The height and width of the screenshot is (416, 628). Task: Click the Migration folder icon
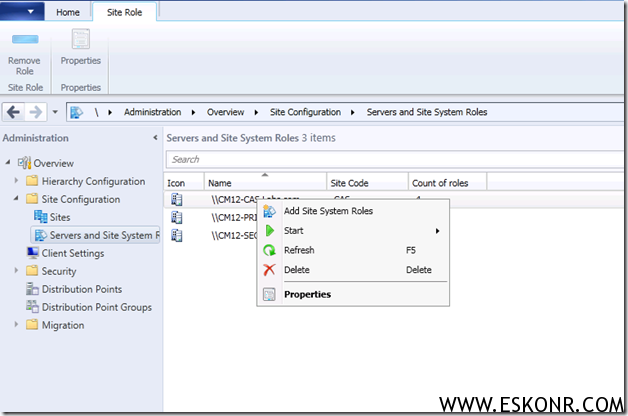(x=32, y=324)
